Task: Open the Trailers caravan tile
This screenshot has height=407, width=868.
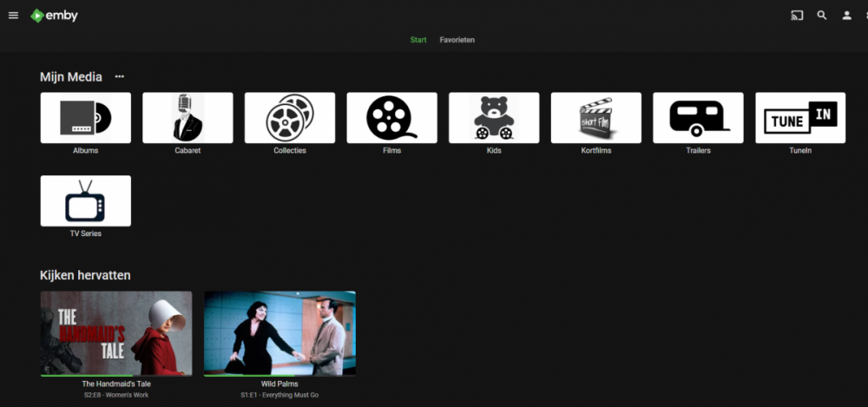Action: pyautogui.click(x=698, y=118)
